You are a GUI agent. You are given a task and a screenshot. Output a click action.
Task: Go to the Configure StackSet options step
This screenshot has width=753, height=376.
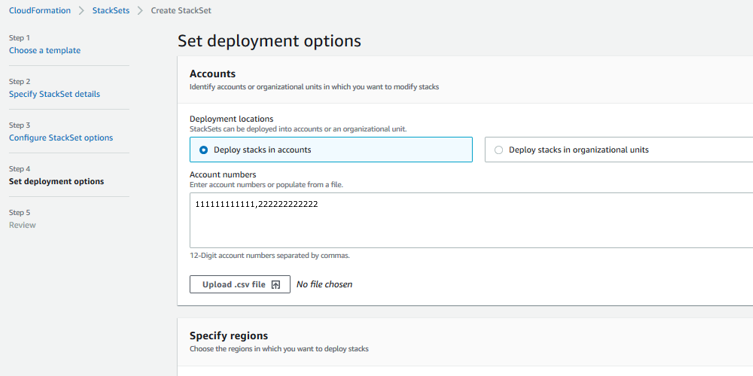coord(61,138)
